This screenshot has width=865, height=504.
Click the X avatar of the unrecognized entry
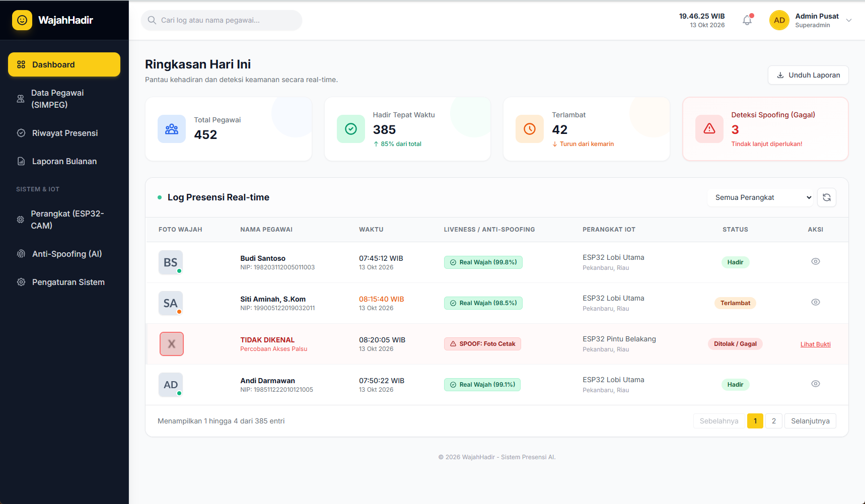pyautogui.click(x=172, y=344)
